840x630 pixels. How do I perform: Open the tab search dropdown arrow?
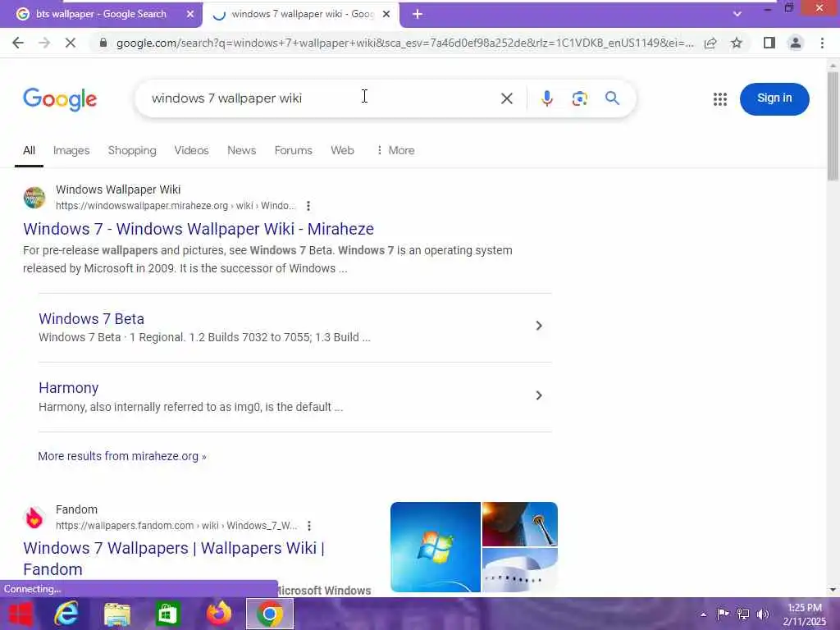click(x=737, y=14)
